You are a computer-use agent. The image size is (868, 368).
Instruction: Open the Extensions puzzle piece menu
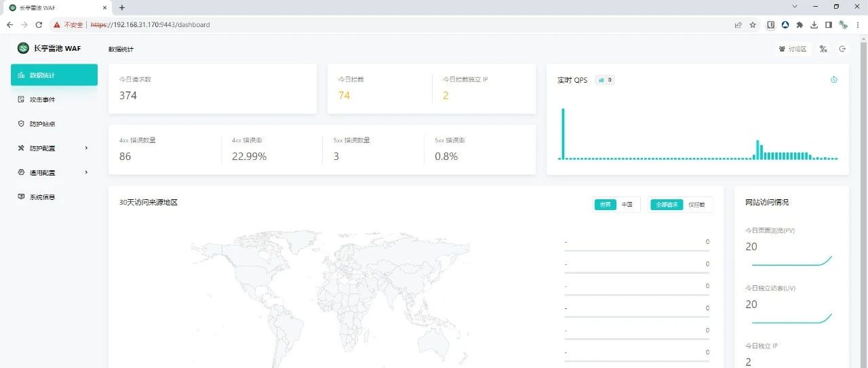[800, 24]
